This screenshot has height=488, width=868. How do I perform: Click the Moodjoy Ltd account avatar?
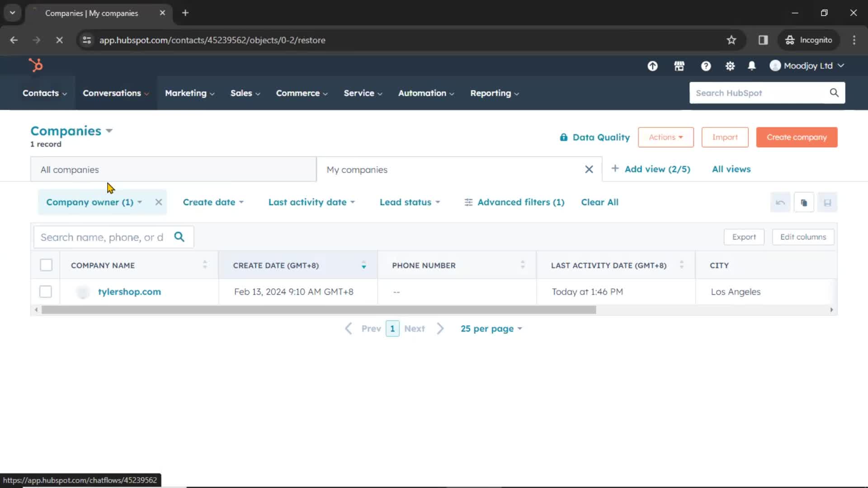pos(775,66)
